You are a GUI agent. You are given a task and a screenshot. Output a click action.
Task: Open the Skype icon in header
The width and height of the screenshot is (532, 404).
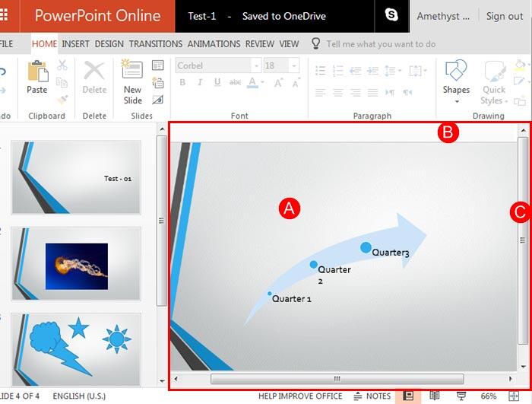pyautogui.click(x=391, y=15)
